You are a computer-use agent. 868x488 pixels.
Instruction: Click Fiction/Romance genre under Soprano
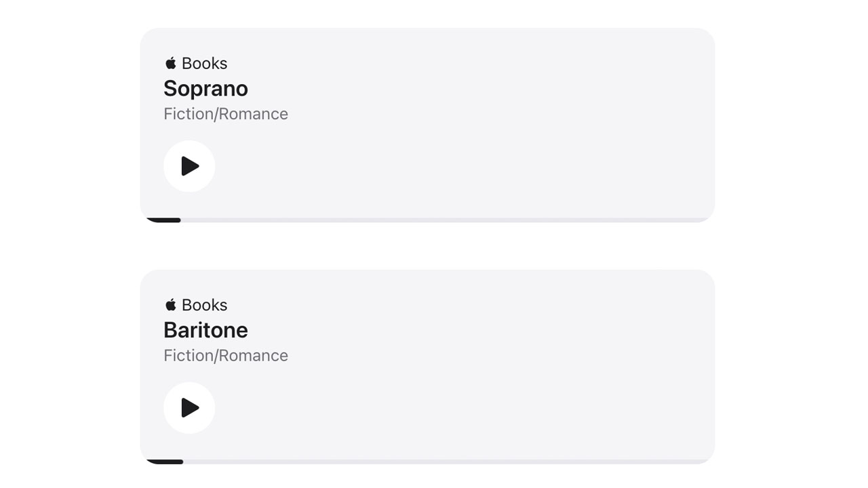(226, 114)
